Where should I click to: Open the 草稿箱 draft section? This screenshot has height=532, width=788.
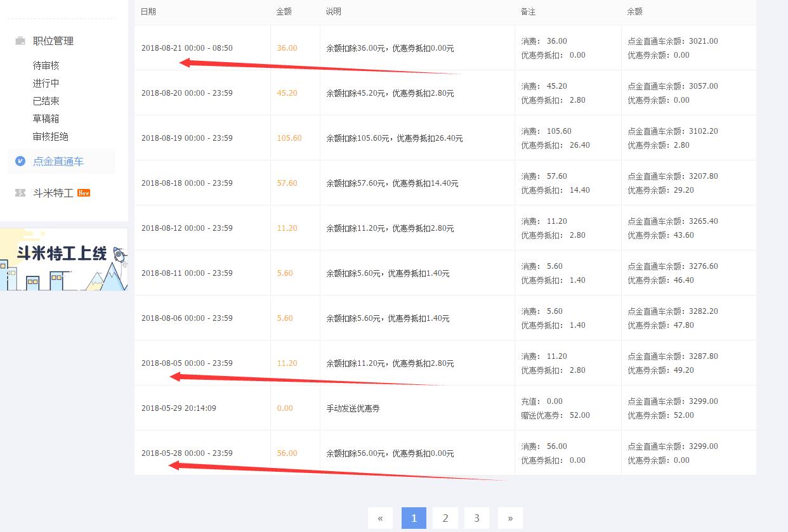tap(46, 119)
